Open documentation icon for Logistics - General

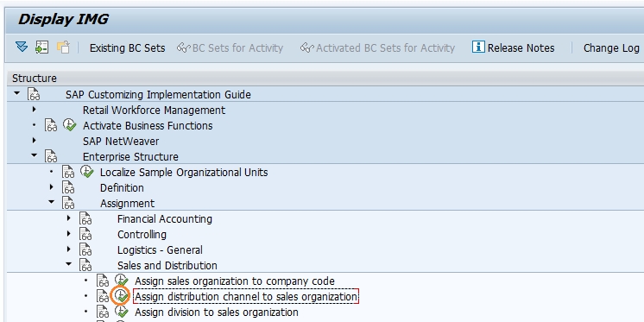click(85, 250)
